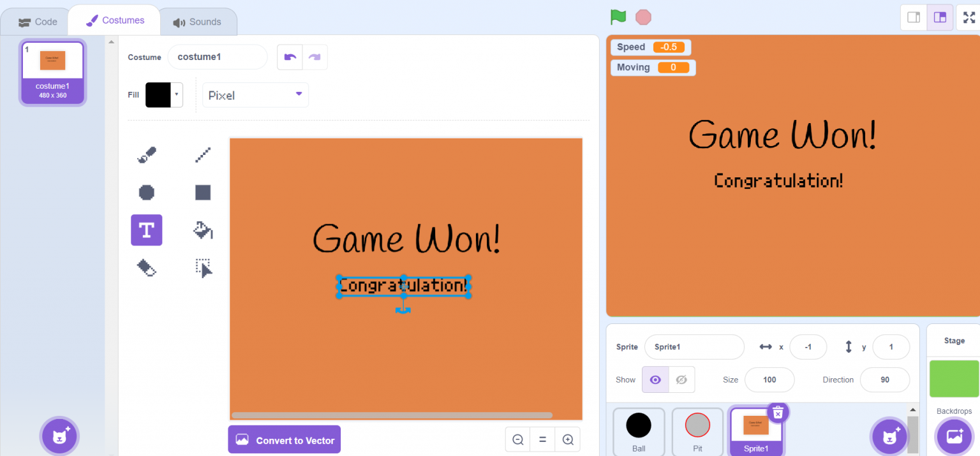Click Convert to Vector
The height and width of the screenshot is (456, 980).
pos(284,439)
